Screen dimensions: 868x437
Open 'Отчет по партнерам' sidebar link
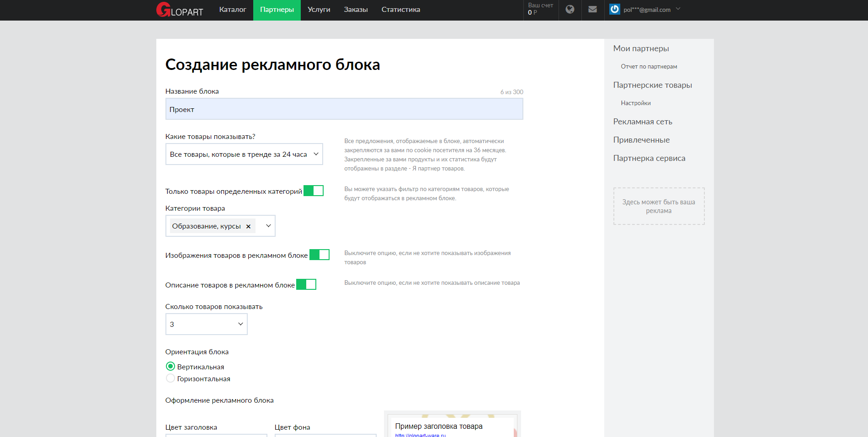point(649,67)
